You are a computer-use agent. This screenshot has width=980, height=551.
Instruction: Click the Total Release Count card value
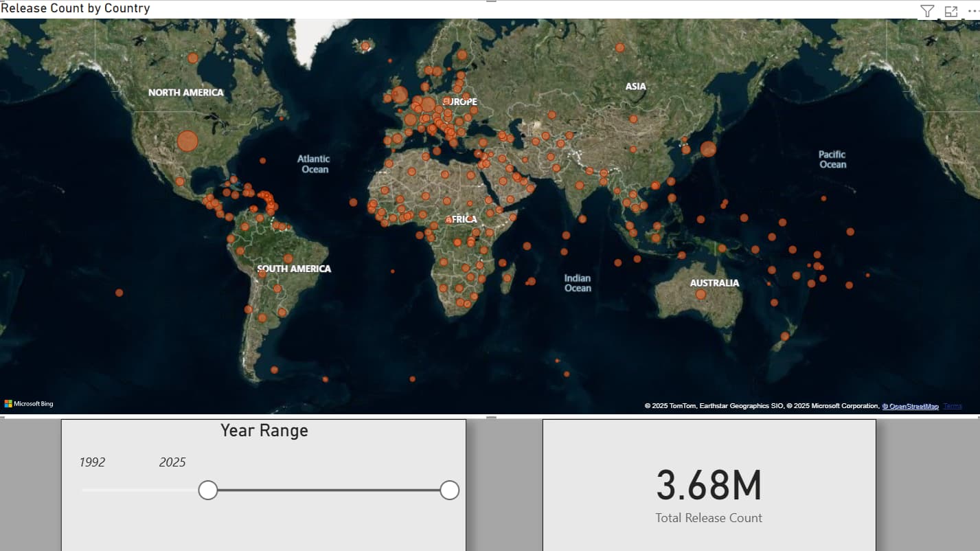click(709, 485)
